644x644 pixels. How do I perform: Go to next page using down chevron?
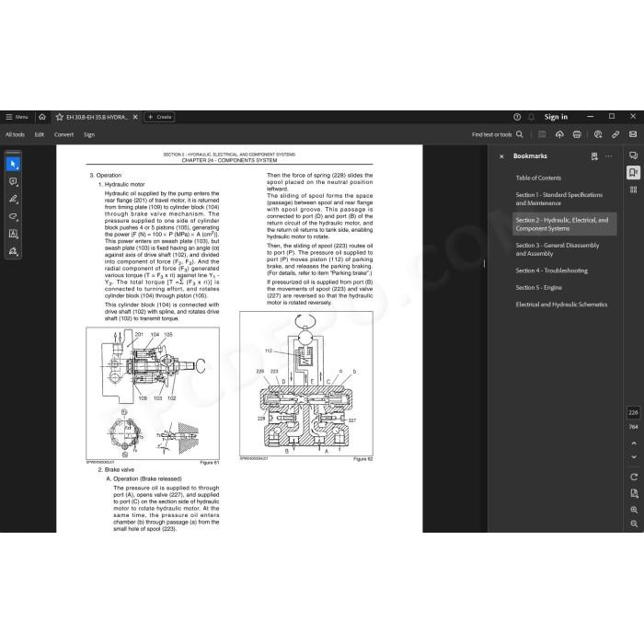[x=634, y=456]
